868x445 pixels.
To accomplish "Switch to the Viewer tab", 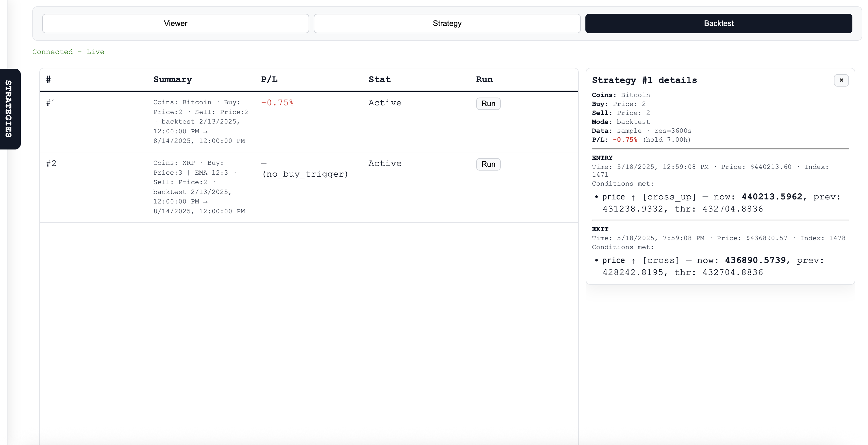I will pos(175,23).
